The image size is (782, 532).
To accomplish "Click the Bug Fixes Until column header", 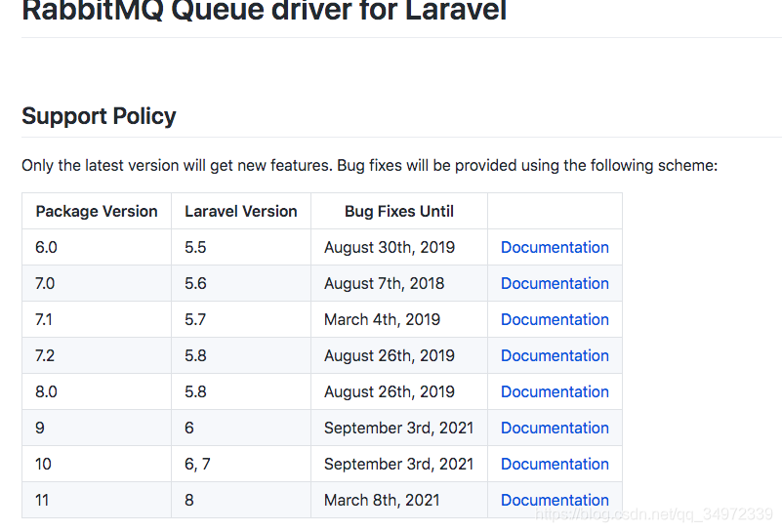I will pos(399,212).
